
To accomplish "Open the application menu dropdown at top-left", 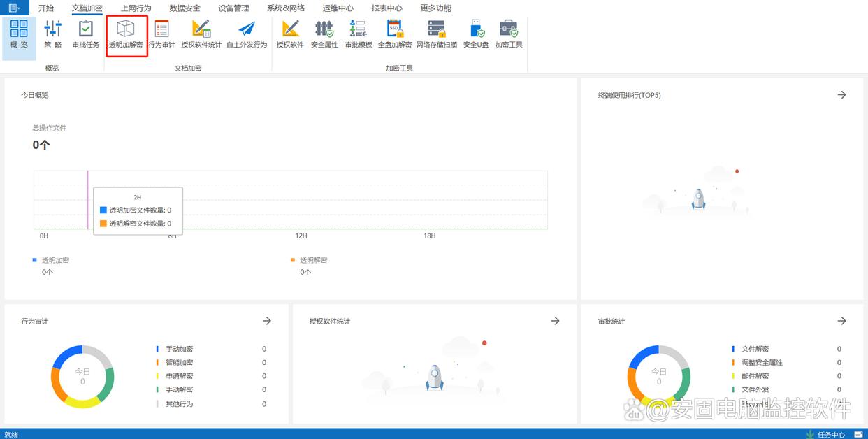I will click(14, 8).
